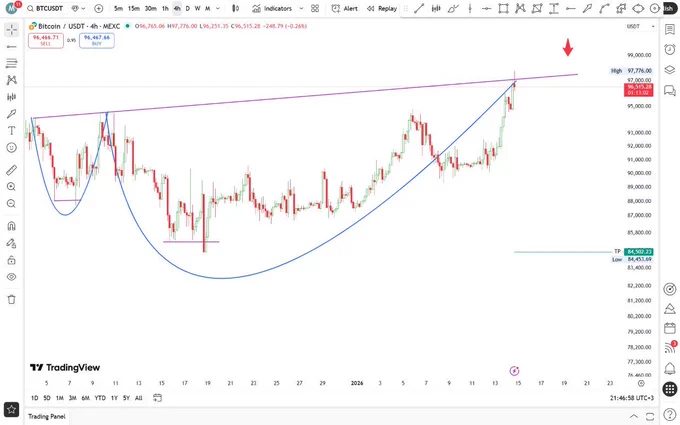Screen dimensions: 680x425
Task: Toggle stay in drawing mode
Action: (x=12, y=243)
